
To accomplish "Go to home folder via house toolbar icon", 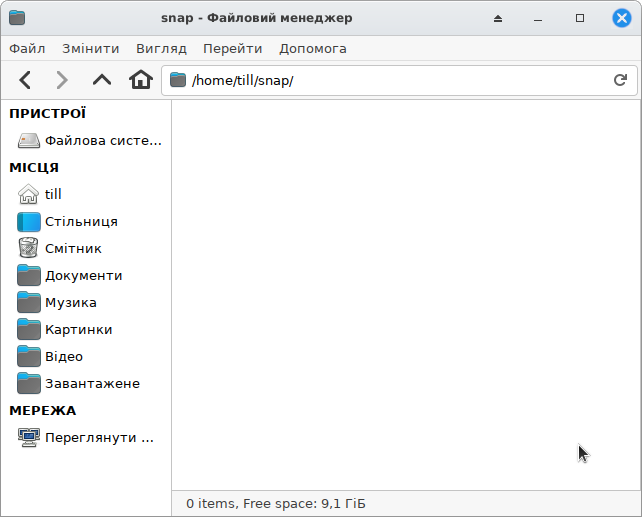I will pos(141,79).
